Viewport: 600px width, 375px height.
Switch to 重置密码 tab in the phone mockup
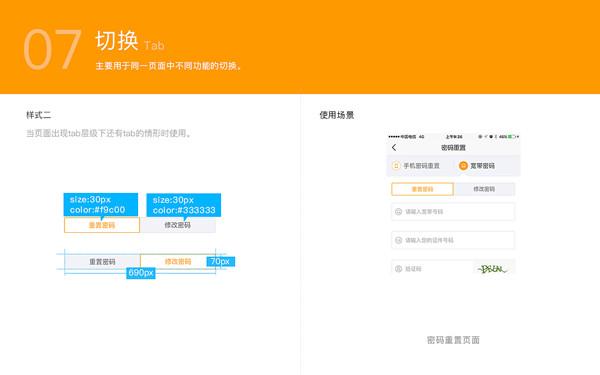click(x=422, y=189)
